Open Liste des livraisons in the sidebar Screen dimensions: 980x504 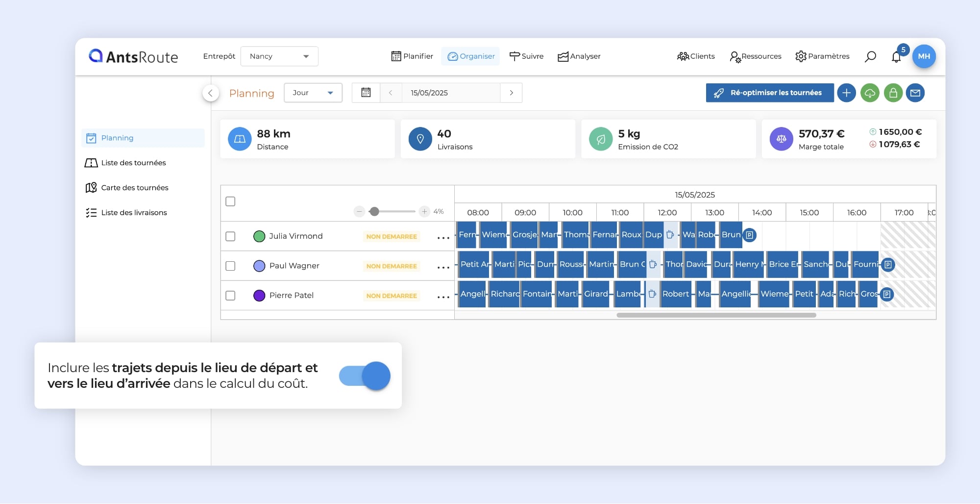click(126, 213)
